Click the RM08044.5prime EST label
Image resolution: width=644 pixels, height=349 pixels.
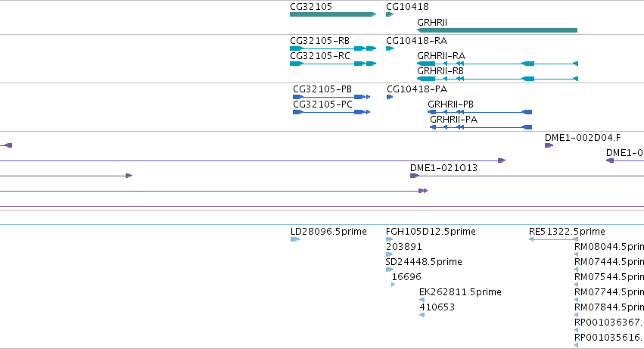[x=609, y=247]
